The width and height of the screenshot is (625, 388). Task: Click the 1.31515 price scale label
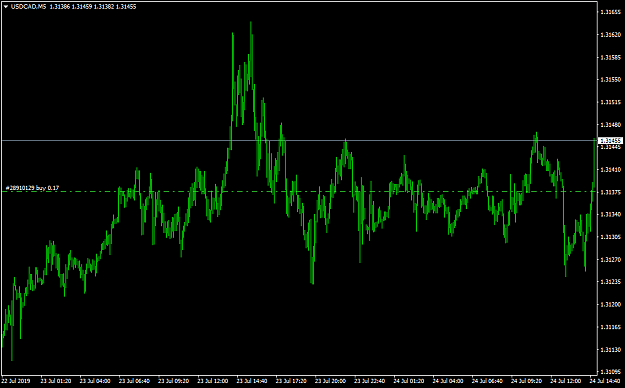point(610,102)
